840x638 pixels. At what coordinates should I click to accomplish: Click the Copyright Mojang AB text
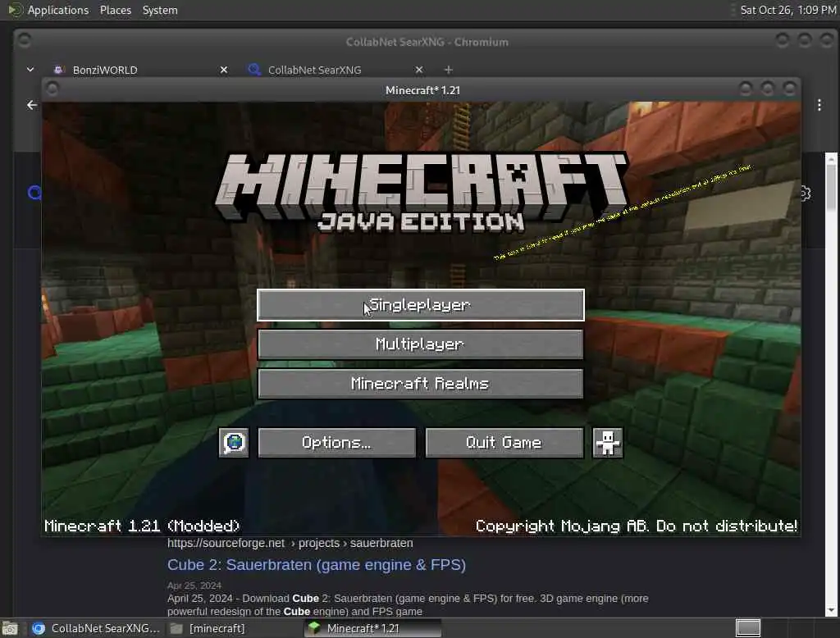[x=637, y=526]
